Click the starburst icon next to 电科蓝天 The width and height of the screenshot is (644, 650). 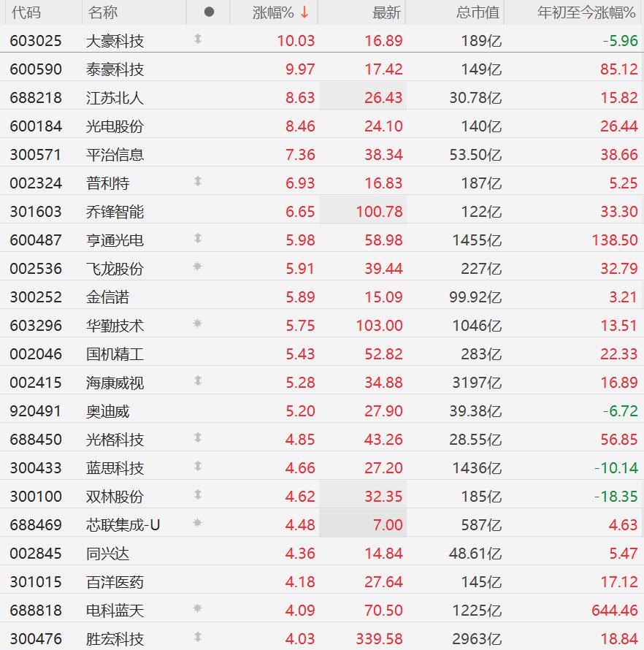tap(197, 609)
